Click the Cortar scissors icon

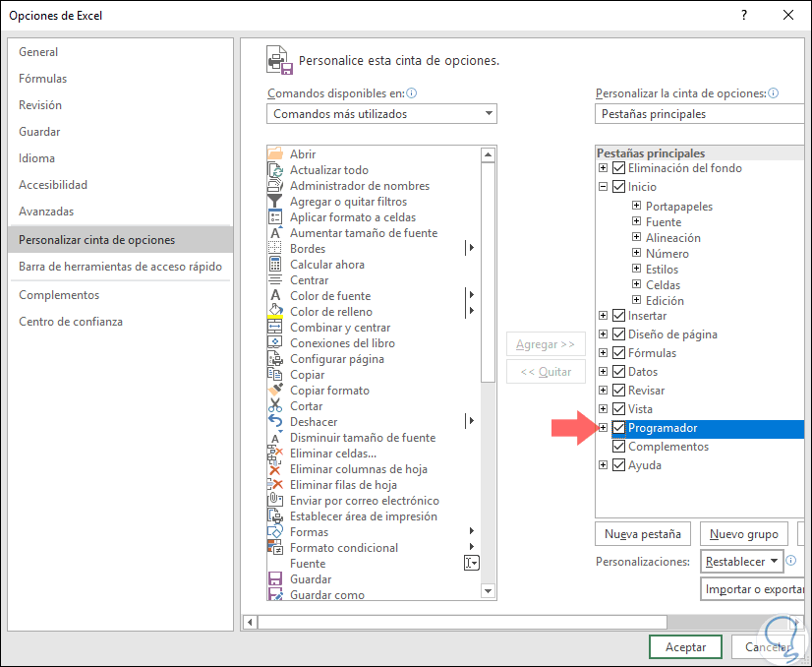(x=275, y=405)
